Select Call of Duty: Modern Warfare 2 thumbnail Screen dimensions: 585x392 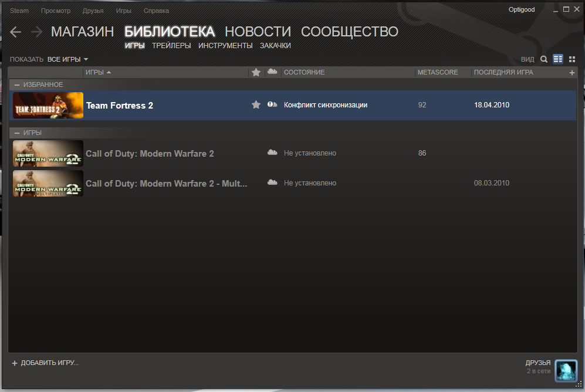click(48, 153)
